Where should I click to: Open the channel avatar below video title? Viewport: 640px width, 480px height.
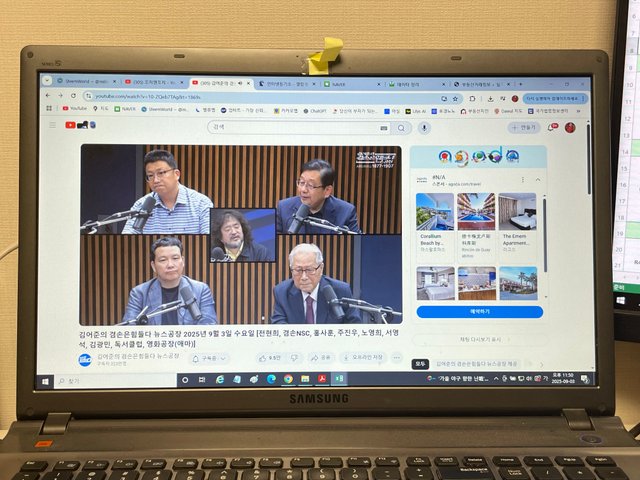85,360
